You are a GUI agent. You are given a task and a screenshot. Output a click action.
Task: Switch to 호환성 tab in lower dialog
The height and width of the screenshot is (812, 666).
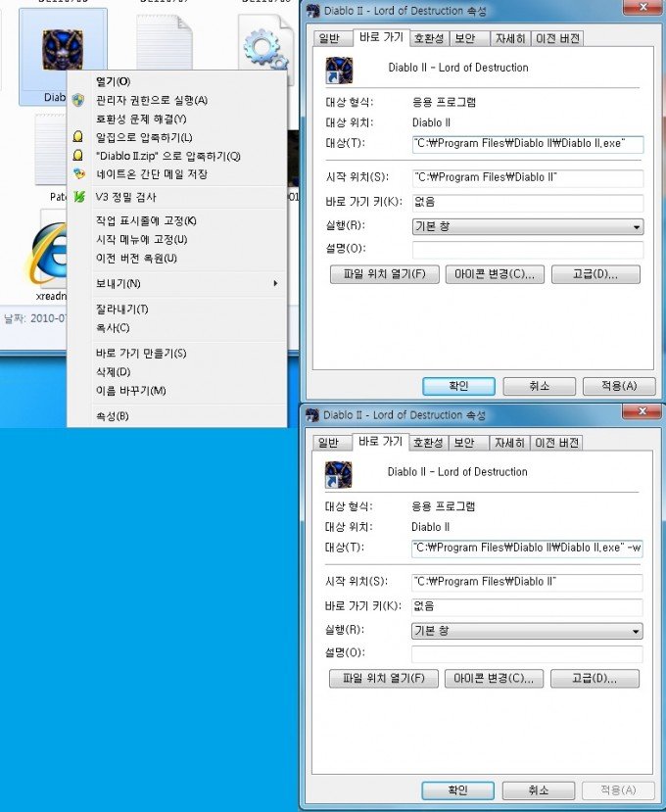coord(427,443)
